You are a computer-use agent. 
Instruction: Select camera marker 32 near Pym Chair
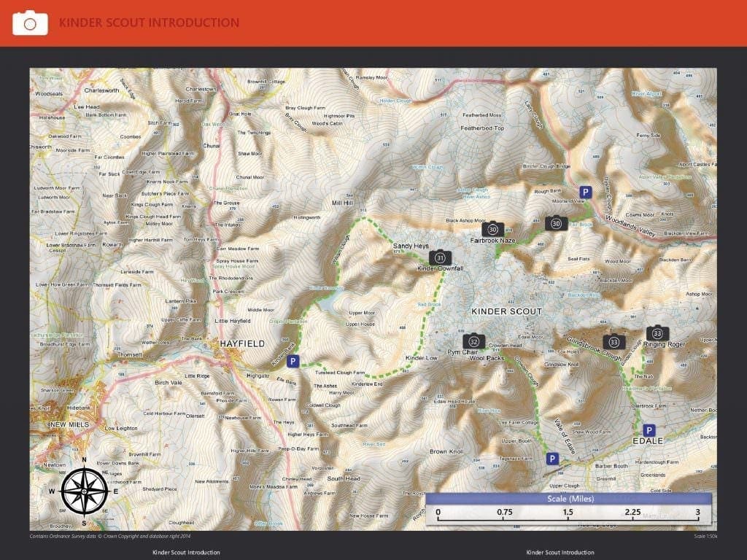(473, 341)
